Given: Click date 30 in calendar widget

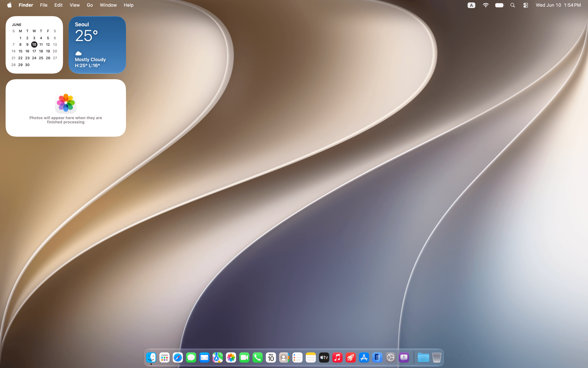Looking at the screenshot, I should (27, 65).
